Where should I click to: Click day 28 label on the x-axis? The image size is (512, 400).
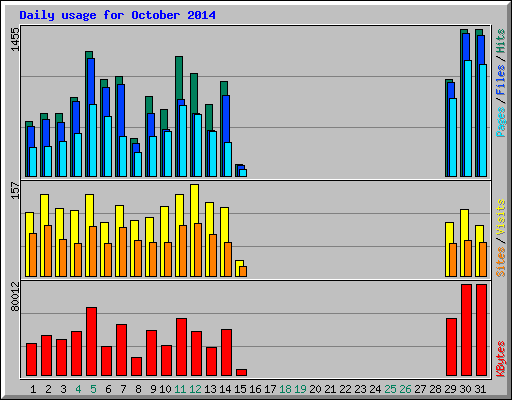pos(435,389)
